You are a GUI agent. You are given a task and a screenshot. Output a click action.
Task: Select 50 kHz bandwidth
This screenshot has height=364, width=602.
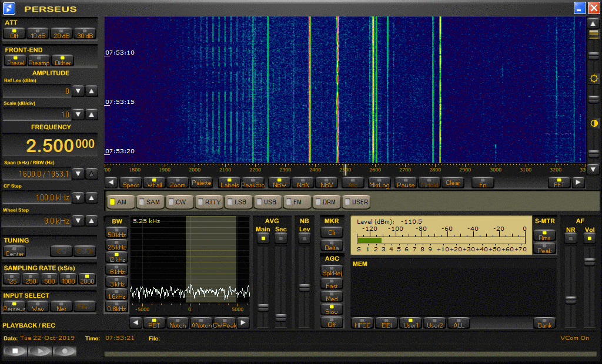(x=117, y=232)
